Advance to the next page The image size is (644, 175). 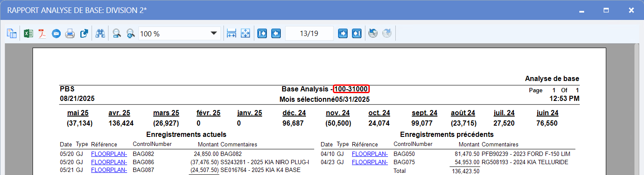tap(343, 33)
